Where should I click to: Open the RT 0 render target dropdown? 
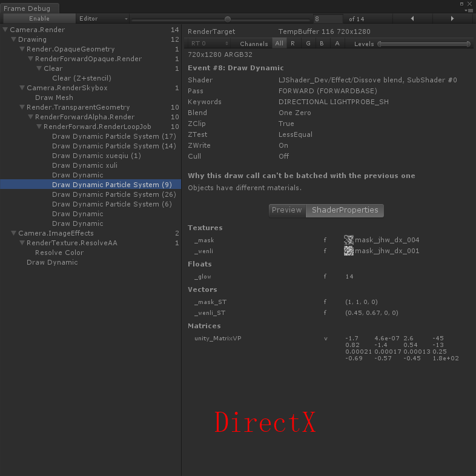[209, 44]
